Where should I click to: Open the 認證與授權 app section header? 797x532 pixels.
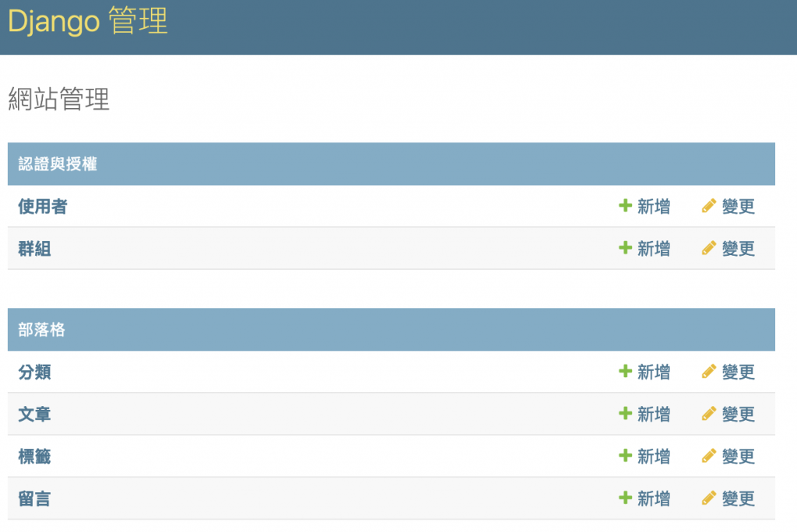[x=58, y=164]
